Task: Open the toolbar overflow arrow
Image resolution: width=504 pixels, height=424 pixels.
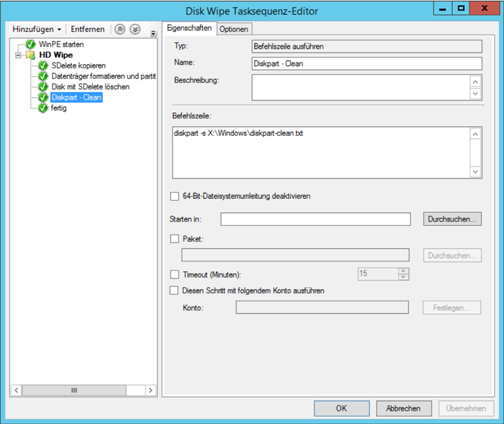Action: [x=153, y=34]
